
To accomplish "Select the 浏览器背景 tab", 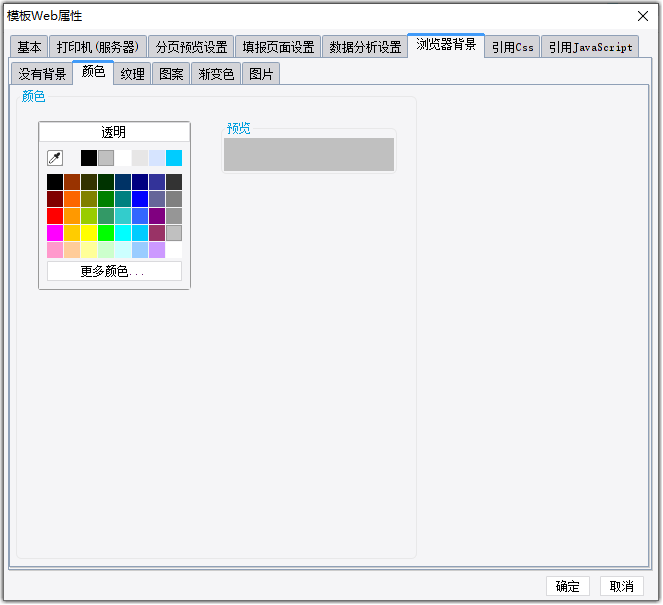I will tap(446, 44).
